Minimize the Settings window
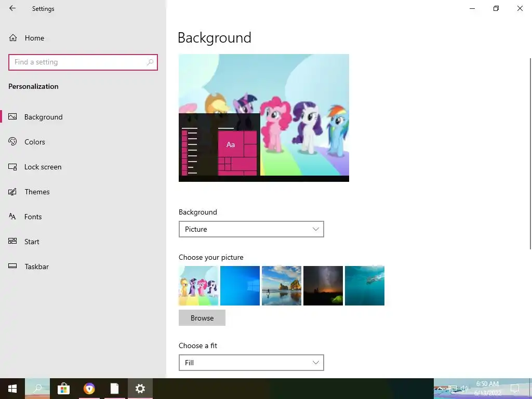The width and height of the screenshot is (532, 399). [x=472, y=8]
